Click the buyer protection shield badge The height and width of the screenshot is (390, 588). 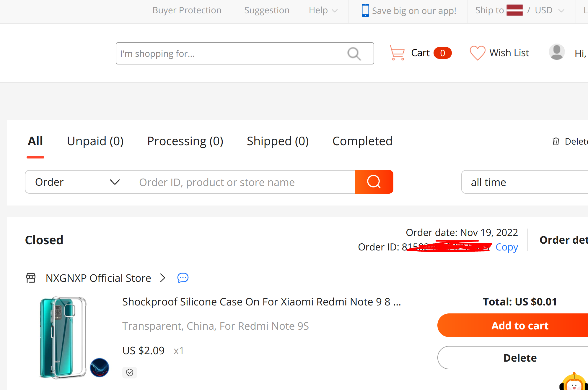click(x=130, y=372)
